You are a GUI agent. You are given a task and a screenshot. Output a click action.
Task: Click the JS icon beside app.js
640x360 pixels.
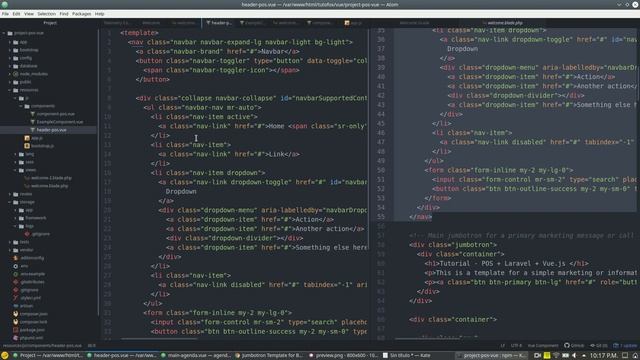click(x=27, y=138)
